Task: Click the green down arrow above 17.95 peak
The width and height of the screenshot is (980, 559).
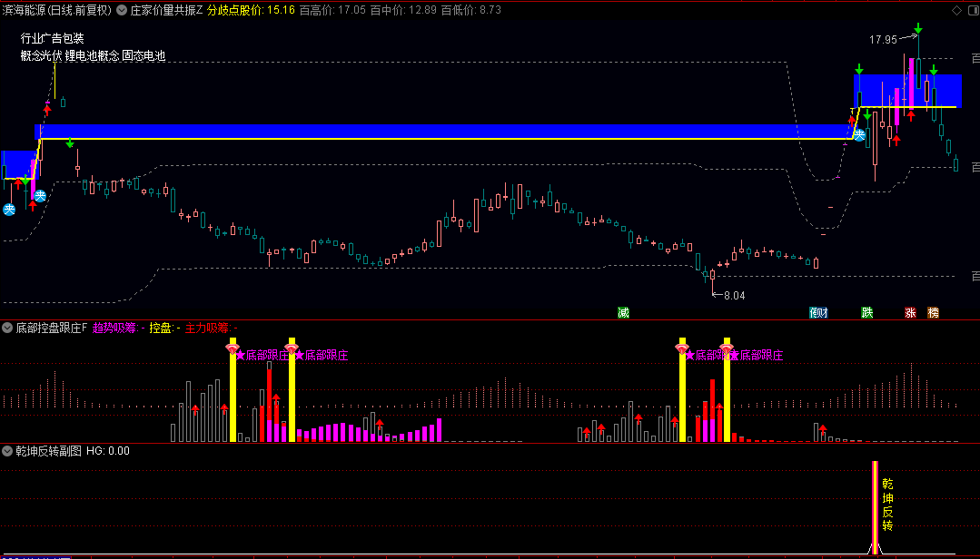Action: point(918,28)
